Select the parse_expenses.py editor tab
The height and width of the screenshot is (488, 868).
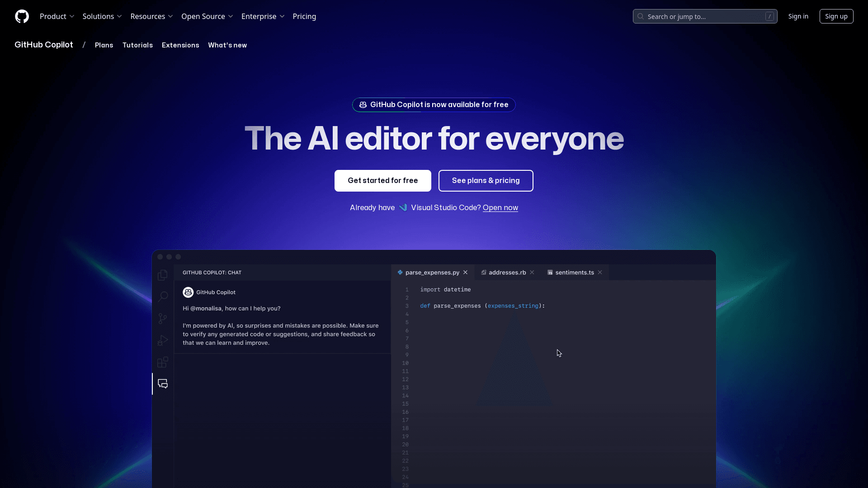click(x=433, y=272)
